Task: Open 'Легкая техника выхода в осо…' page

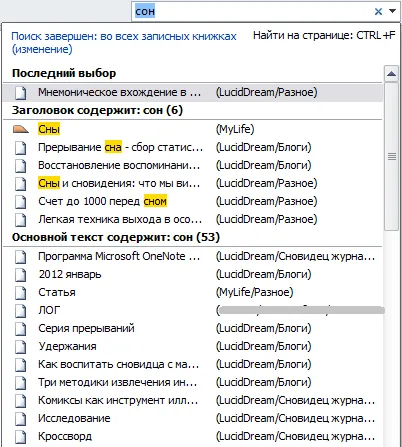Action: coord(193,219)
